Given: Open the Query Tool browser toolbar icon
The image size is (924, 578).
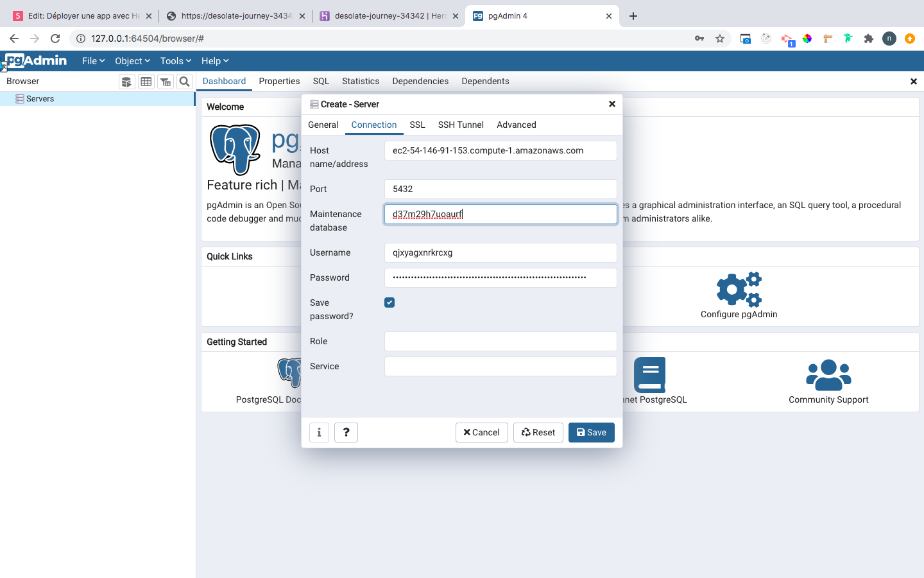Looking at the screenshot, I should 126,82.
